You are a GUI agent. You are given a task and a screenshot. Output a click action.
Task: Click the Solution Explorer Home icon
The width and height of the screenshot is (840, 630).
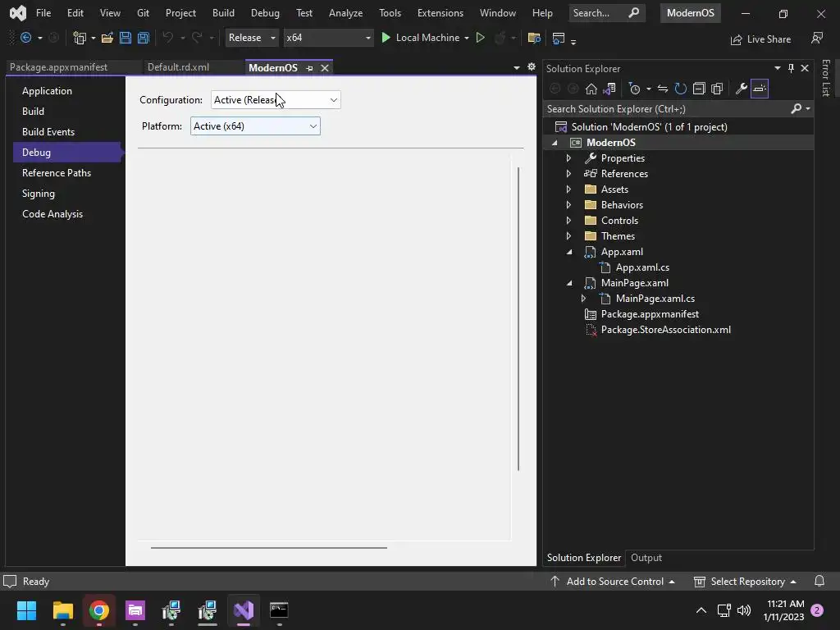591,89
